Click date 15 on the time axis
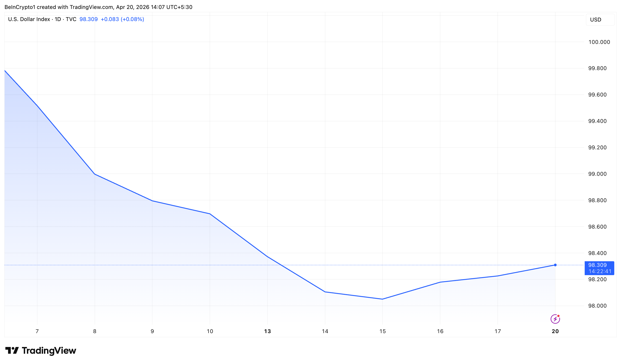The height and width of the screenshot is (364, 621). [382, 331]
